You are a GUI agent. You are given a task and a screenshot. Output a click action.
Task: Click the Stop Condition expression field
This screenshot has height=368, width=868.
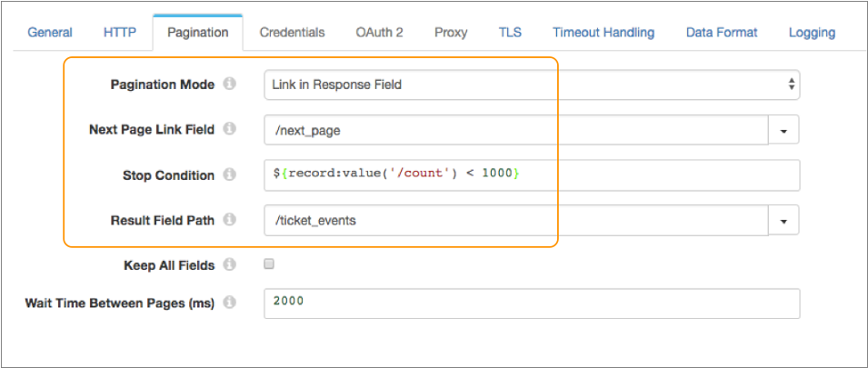[x=532, y=175]
